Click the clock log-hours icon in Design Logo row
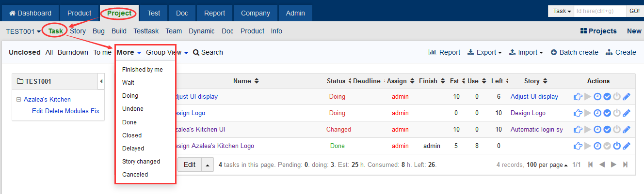644x194 pixels. [x=597, y=113]
